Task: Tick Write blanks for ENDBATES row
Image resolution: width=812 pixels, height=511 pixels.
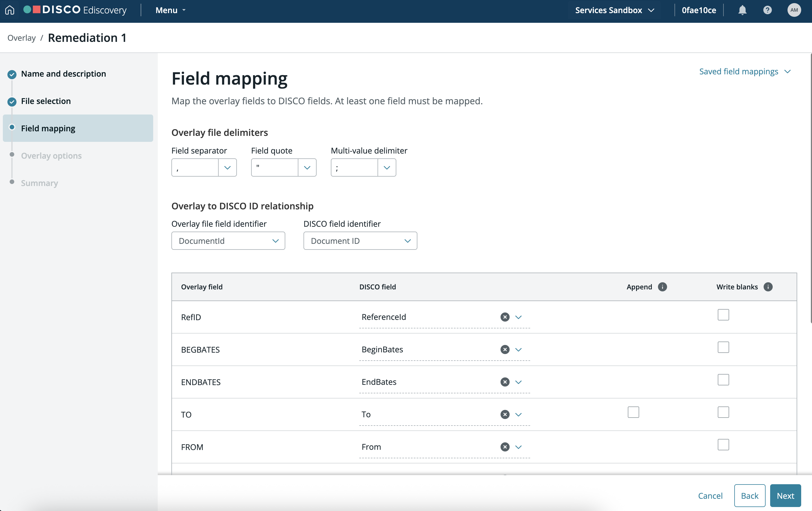Action: tap(723, 380)
